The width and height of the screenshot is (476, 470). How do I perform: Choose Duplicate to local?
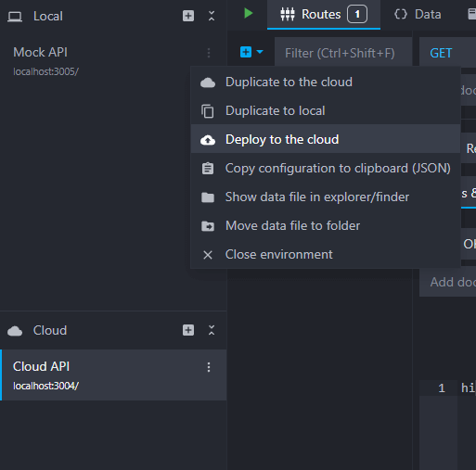click(326, 110)
